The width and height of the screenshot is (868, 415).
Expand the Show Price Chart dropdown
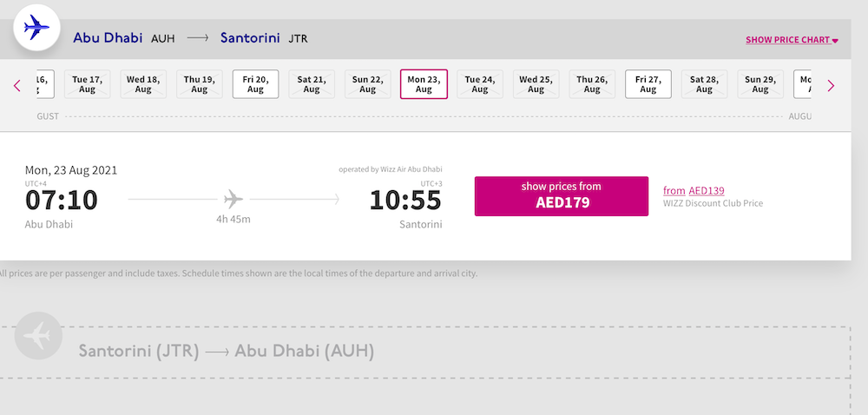tap(792, 40)
